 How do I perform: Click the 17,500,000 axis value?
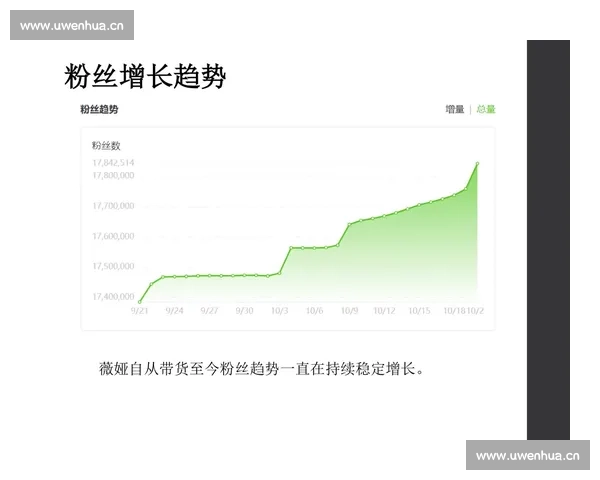pyautogui.click(x=113, y=266)
